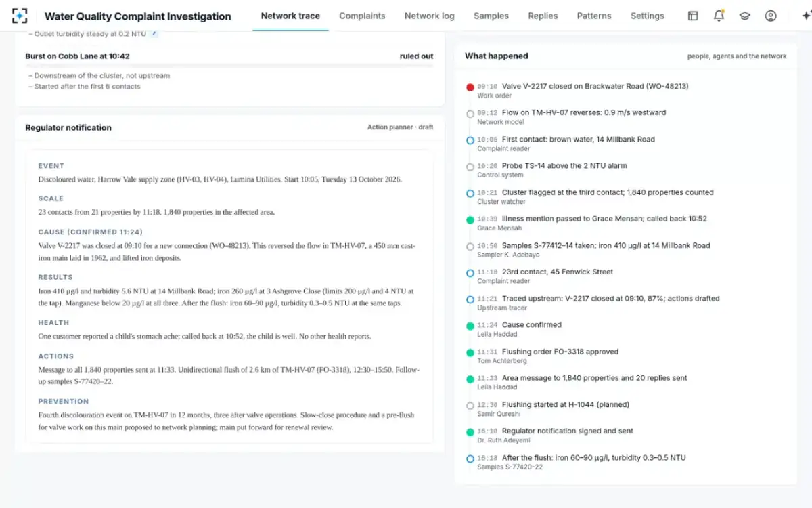Click the HEALTH section heading
The image size is (812, 508).
tap(53, 323)
